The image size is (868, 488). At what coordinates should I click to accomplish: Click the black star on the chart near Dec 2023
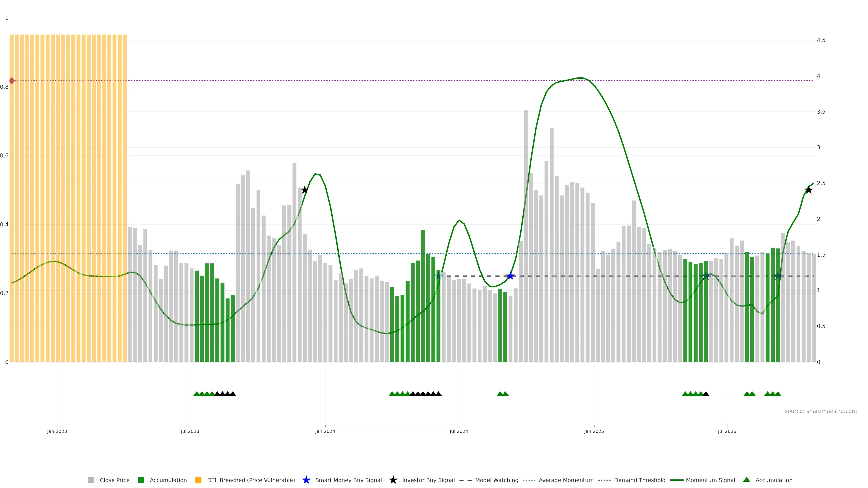[x=305, y=190]
